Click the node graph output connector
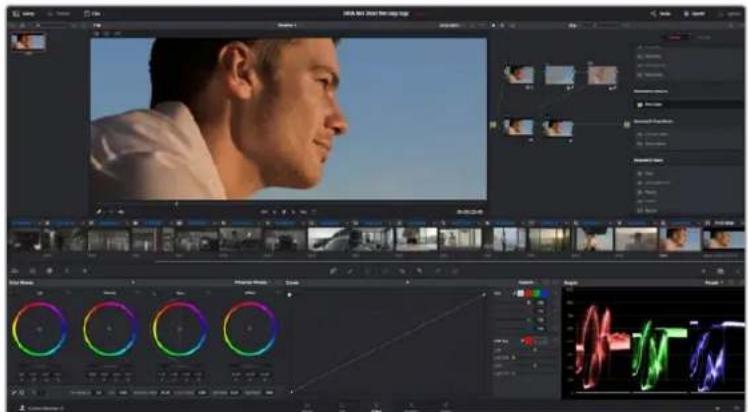 [627, 124]
